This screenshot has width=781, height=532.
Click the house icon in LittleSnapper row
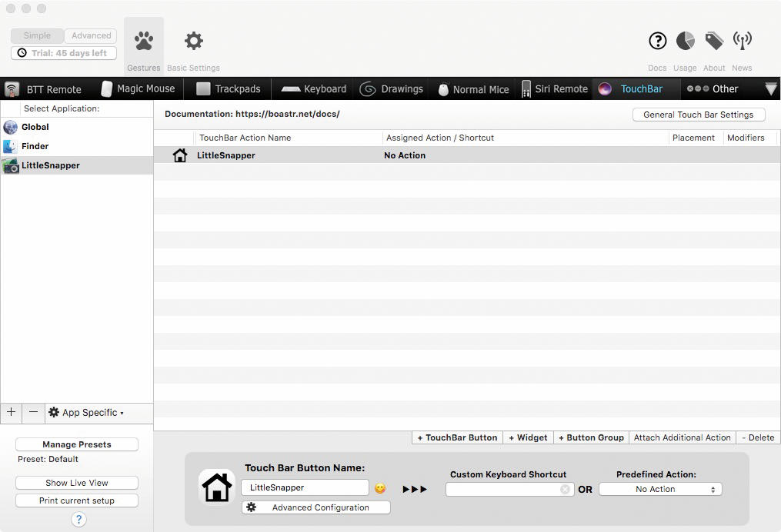click(180, 155)
